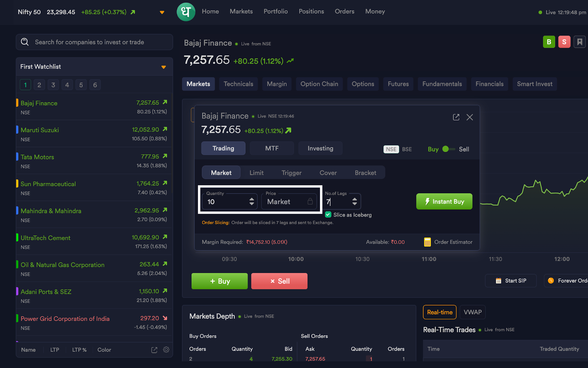Click the Price lock icon
Screen dimensions: 588x368
pos(310,201)
